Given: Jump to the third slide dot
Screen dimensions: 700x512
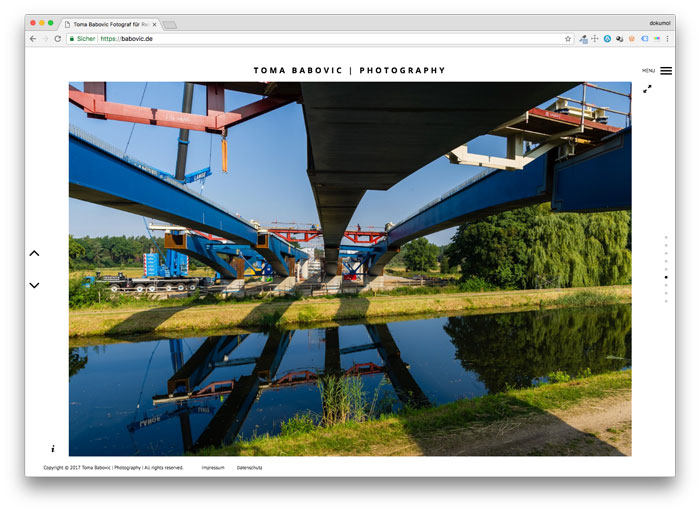Looking at the screenshot, I should point(666,254).
